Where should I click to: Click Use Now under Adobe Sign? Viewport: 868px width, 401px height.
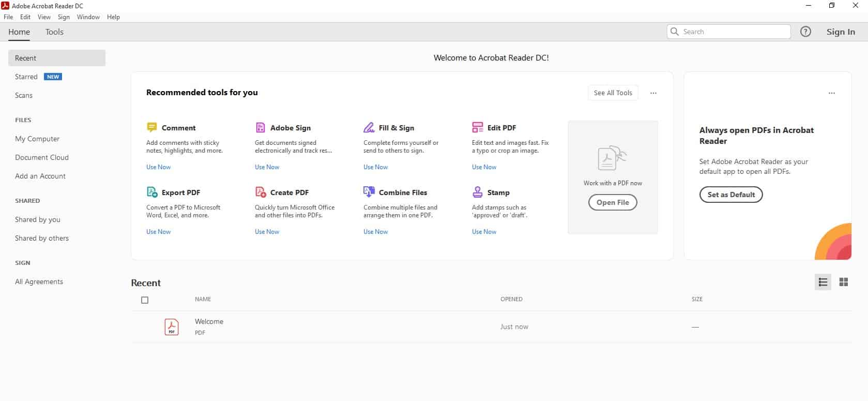coord(267,167)
